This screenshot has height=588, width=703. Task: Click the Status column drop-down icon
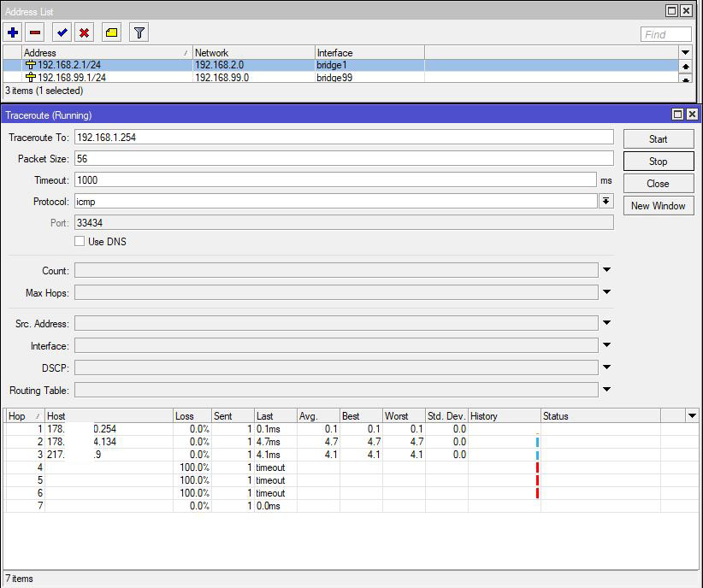pos(693,415)
